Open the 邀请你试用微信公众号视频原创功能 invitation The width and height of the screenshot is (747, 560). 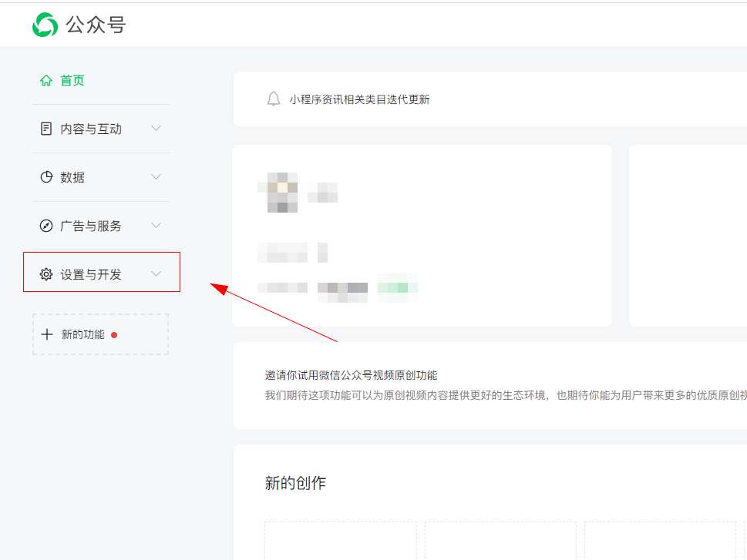[351, 375]
